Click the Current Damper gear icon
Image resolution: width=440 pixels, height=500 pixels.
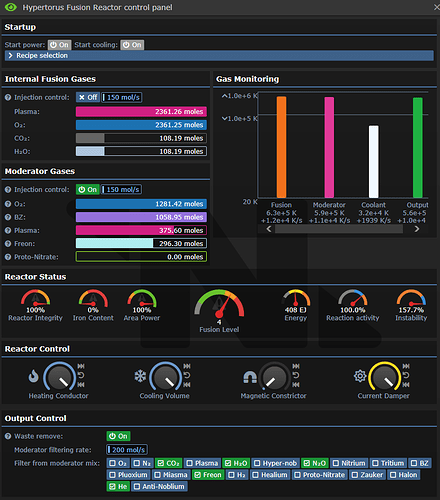click(x=360, y=376)
